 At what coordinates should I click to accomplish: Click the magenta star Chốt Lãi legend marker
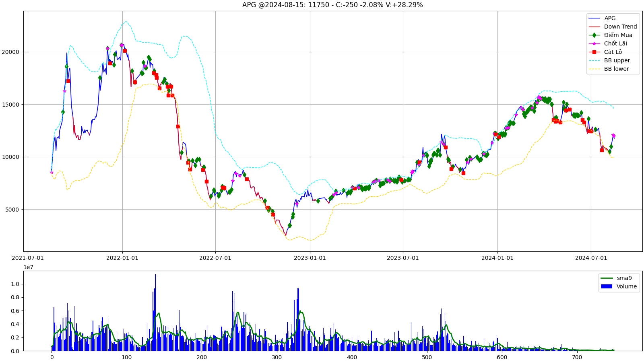[594, 43]
